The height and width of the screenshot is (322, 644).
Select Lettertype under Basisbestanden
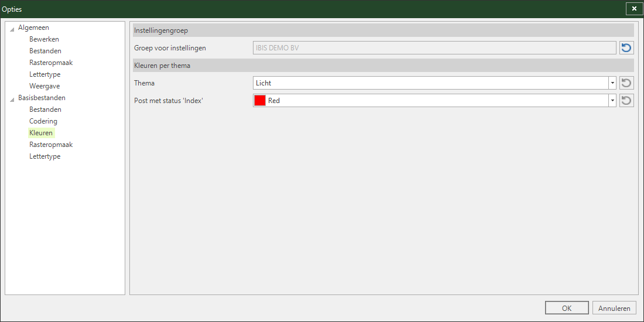pyautogui.click(x=44, y=156)
